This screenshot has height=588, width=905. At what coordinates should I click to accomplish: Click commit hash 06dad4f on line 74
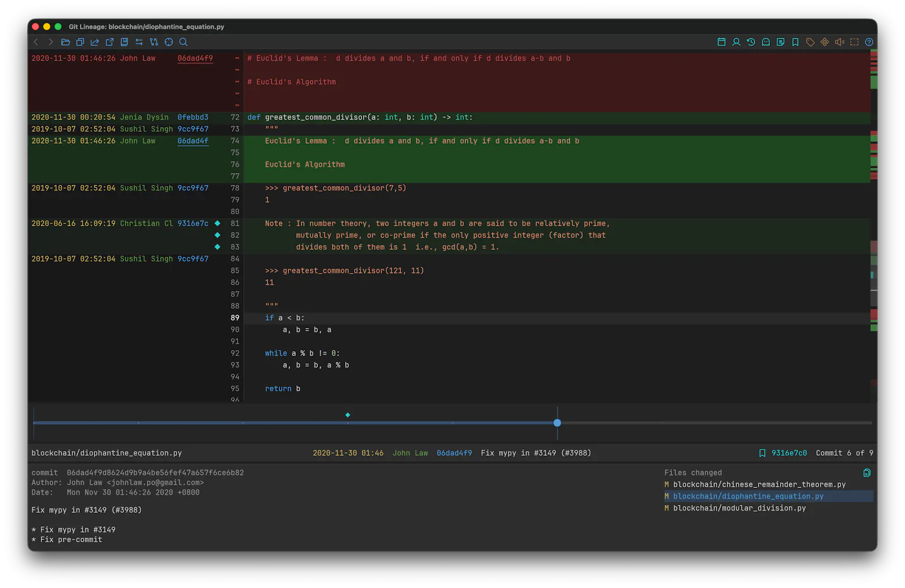(x=193, y=141)
